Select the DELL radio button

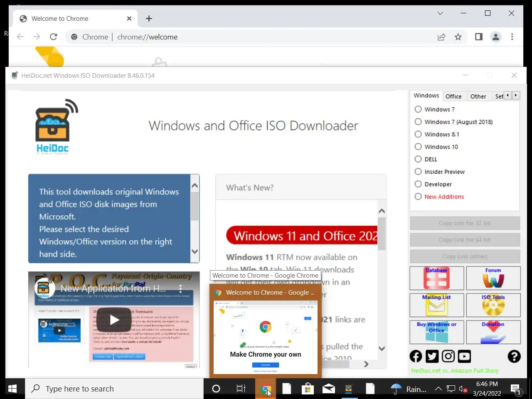coord(418,159)
